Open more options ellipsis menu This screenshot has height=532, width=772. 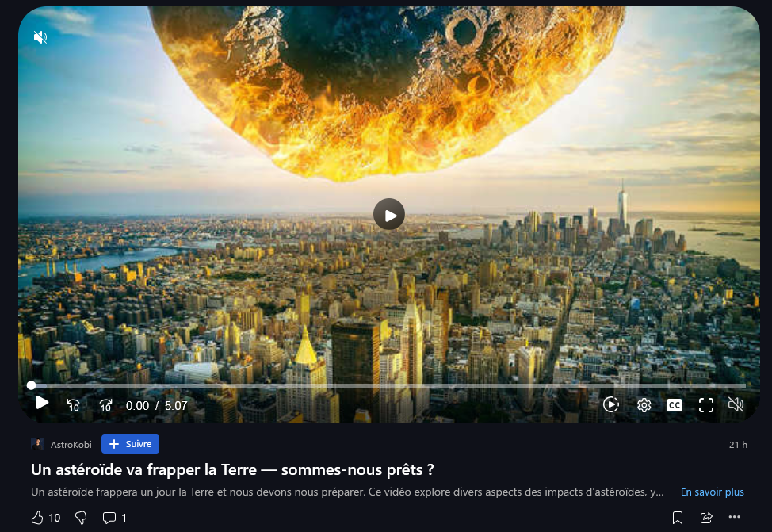click(x=735, y=517)
